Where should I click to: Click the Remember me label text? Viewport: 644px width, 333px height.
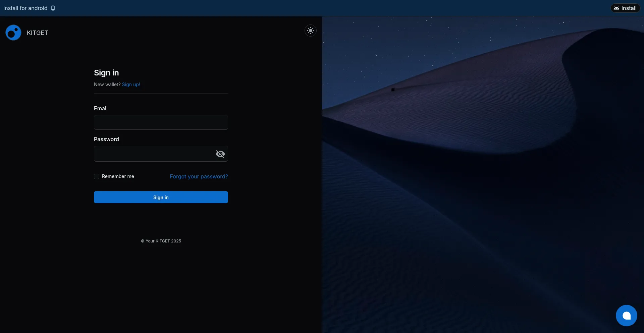[118, 176]
